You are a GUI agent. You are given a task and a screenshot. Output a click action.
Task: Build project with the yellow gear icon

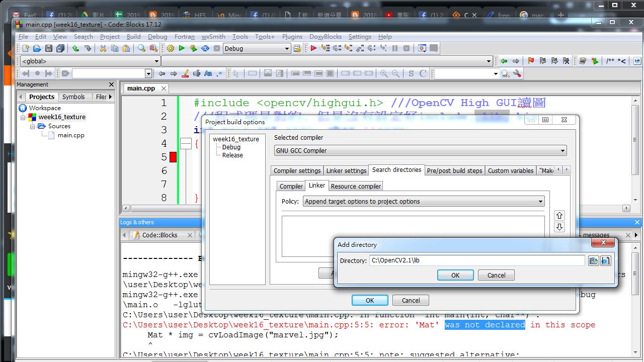171,48
